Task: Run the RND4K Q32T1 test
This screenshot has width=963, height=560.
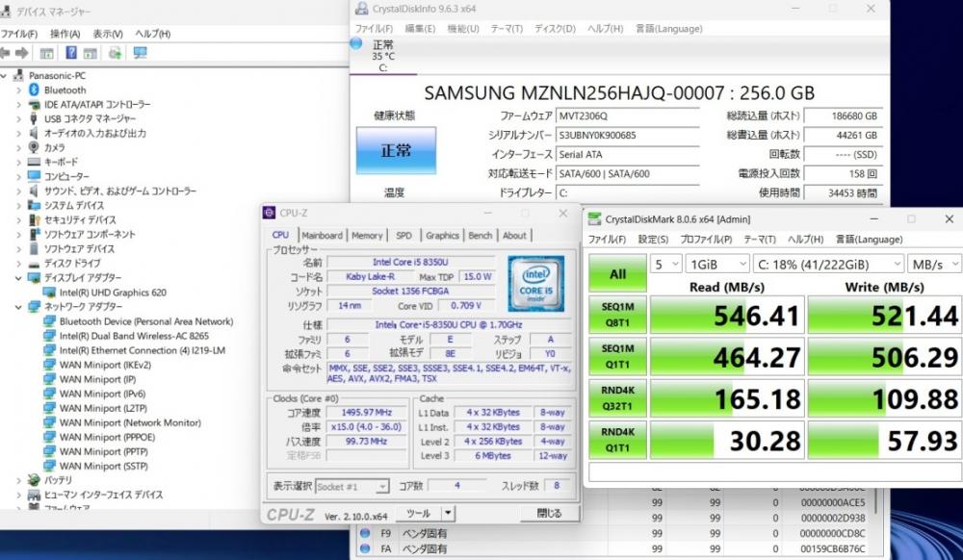Action: [x=617, y=398]
